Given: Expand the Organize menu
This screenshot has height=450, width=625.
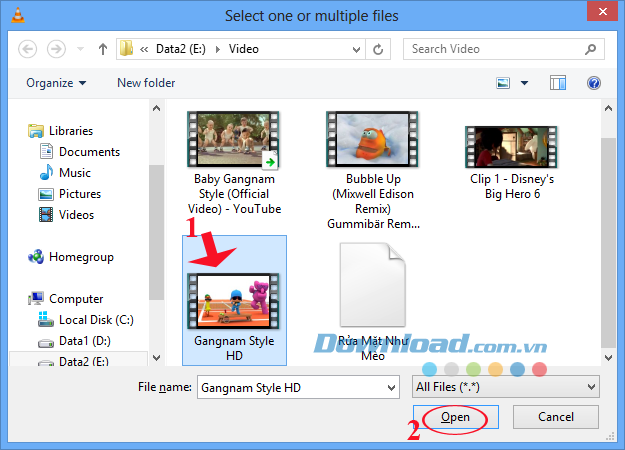Looking at the screenshot, I should tap(56, 83).
